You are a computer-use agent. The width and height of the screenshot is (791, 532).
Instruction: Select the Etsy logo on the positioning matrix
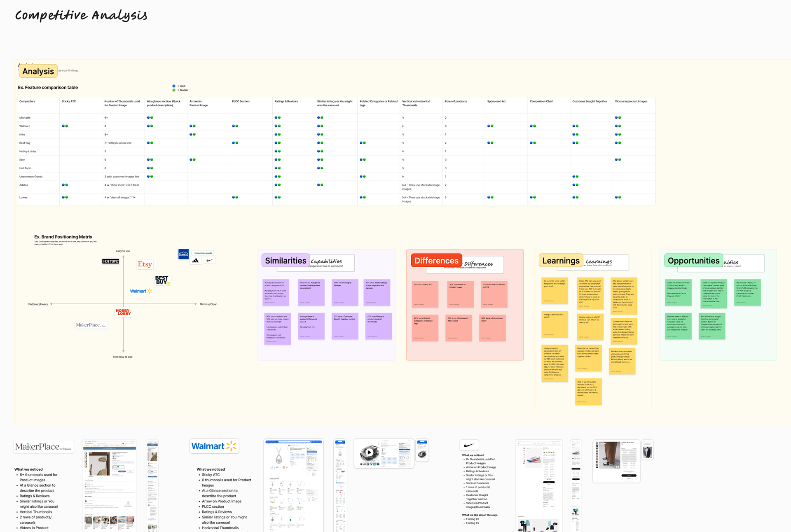pyautogui.click(x=145, y=264)
